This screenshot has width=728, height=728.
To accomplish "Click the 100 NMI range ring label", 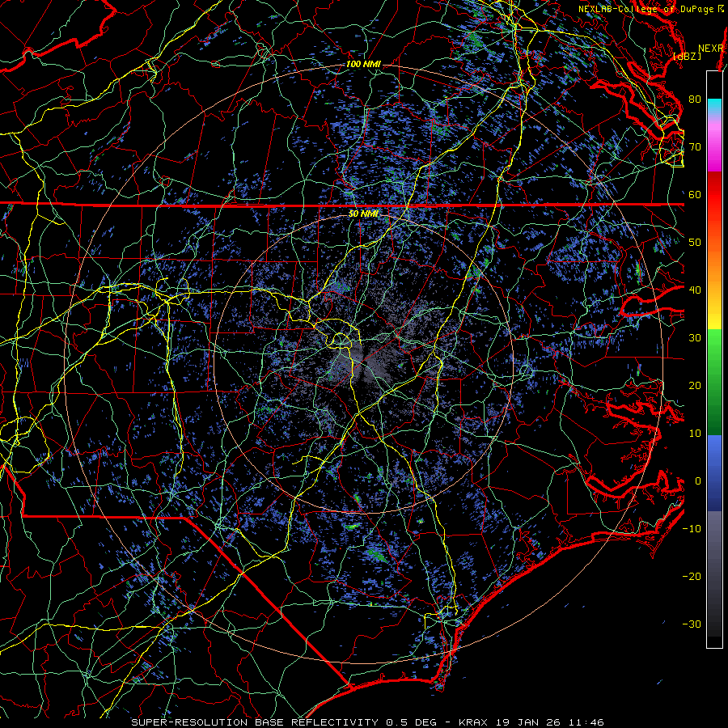I will (363, 64).
